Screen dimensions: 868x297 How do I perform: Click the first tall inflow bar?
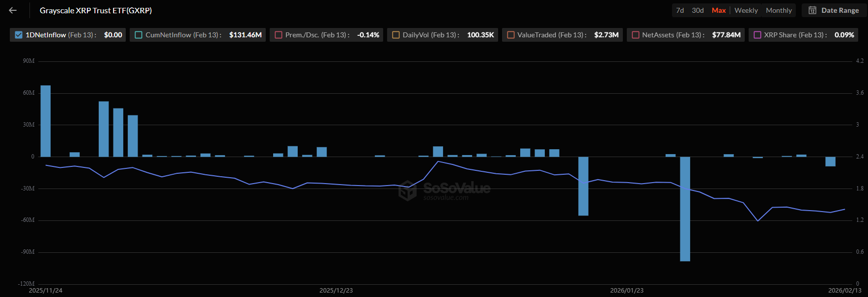tap(45, 121)
